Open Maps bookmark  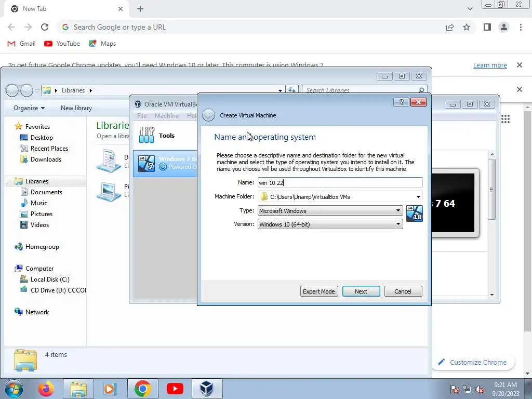(x=102, y=44)
